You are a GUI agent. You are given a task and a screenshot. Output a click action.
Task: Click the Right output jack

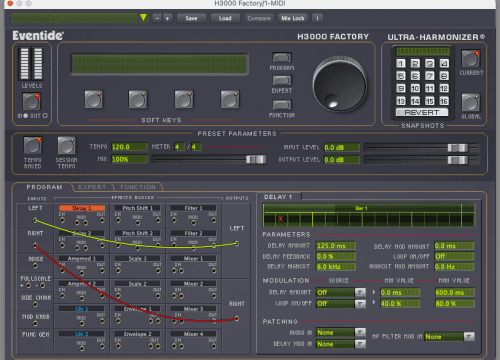(236, 318)
